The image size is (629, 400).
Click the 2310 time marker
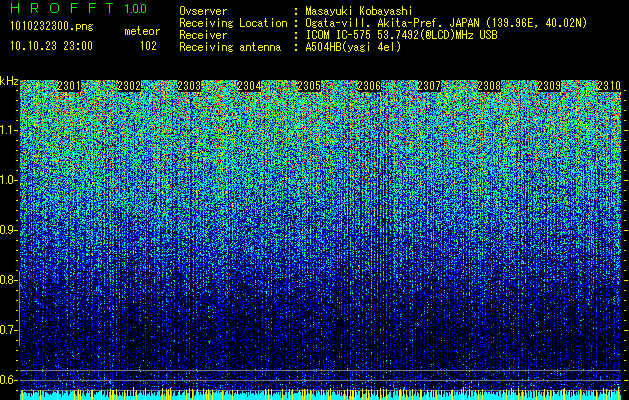pos(609,86)
